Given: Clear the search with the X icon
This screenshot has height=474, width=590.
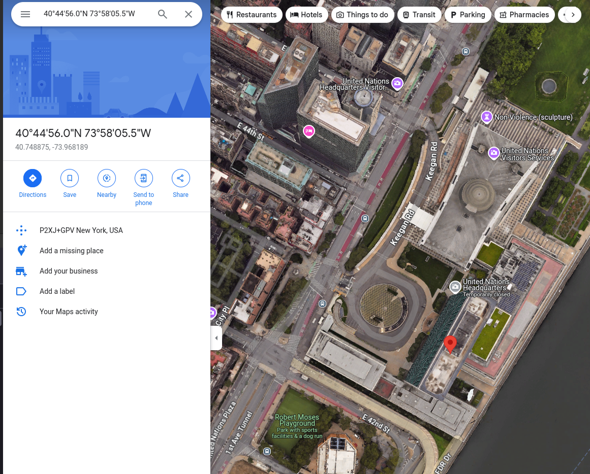Looking at the screenshot, I should point(189,14).
